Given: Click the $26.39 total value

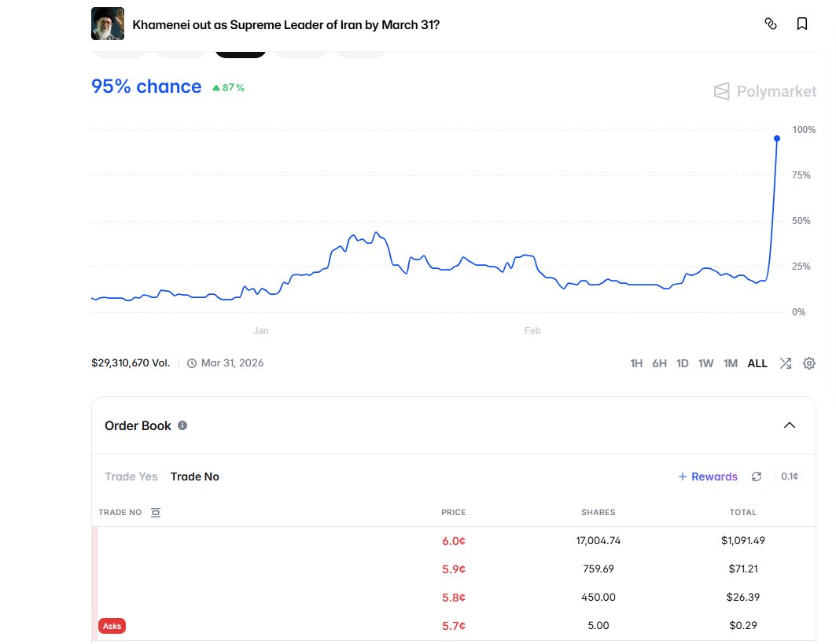Looking at the screenshot, I should point(743,597).
